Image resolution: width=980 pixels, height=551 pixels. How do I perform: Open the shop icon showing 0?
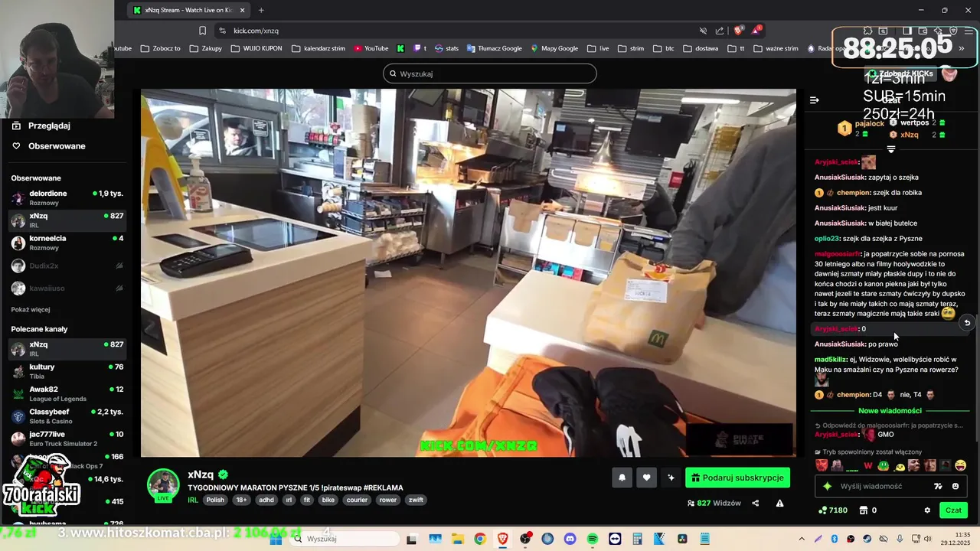click(867, 510)
